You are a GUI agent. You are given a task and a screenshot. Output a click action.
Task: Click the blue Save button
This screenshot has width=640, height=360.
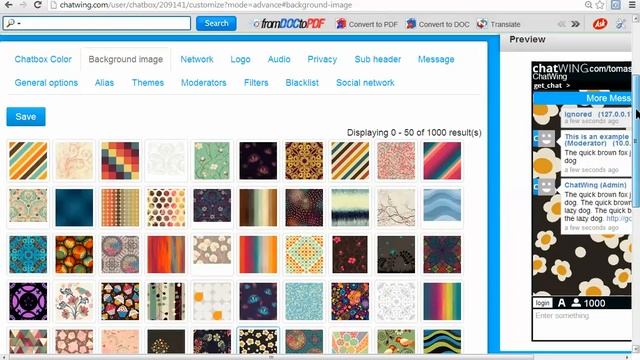26,117
